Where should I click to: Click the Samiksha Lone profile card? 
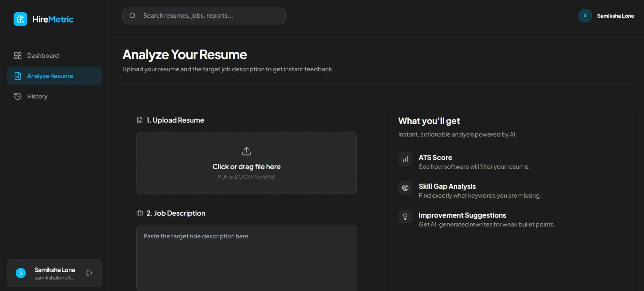tap(54, 273)
